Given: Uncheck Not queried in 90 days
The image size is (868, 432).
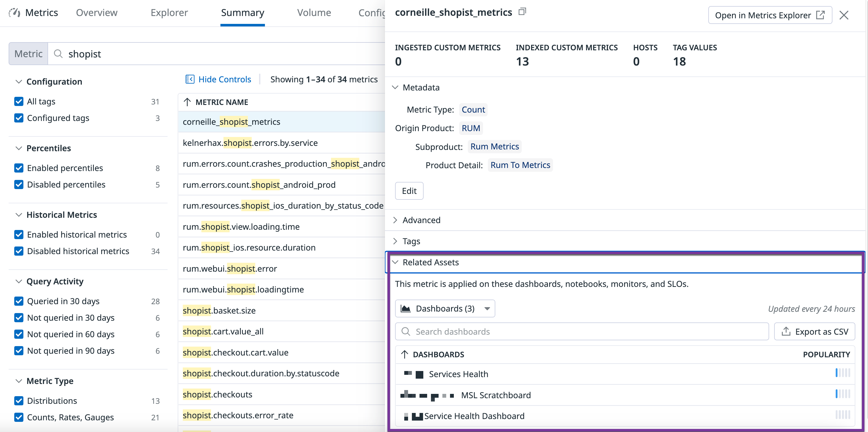Looking at the screenshot, I should pos(19,350).
